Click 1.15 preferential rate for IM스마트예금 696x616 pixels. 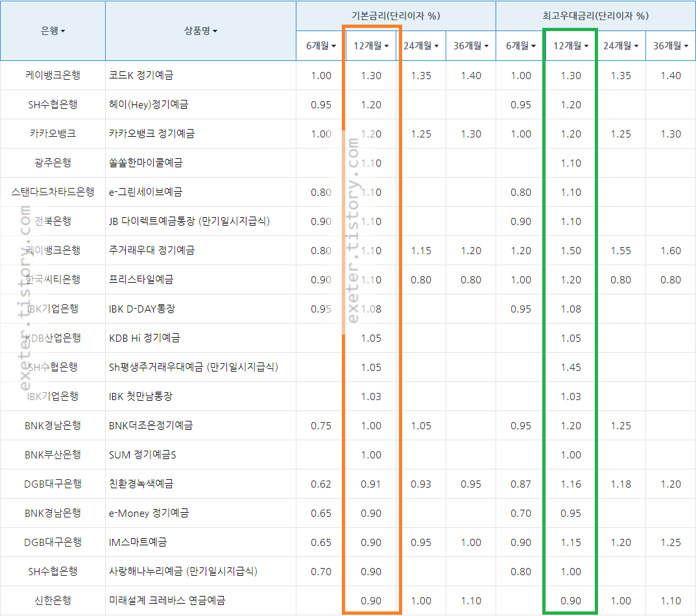571,542
